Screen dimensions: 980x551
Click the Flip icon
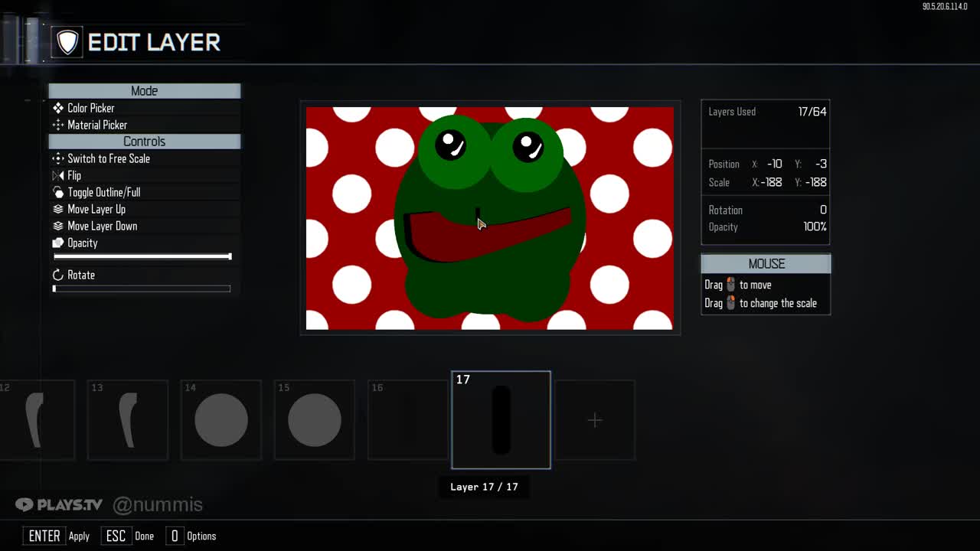point(58,175)
